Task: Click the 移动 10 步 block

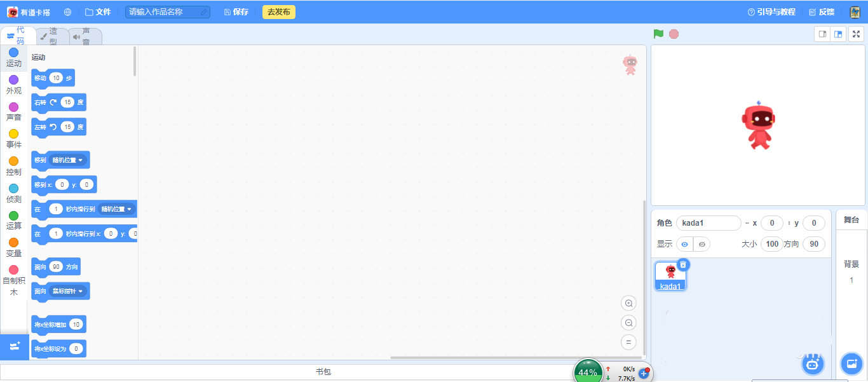Action: (x=53, y=78)
